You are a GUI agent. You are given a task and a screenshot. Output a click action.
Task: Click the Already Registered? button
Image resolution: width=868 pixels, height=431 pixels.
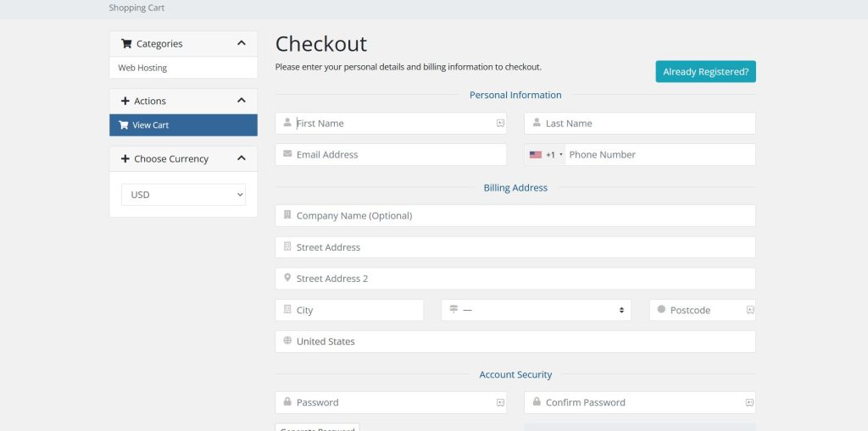705,72
